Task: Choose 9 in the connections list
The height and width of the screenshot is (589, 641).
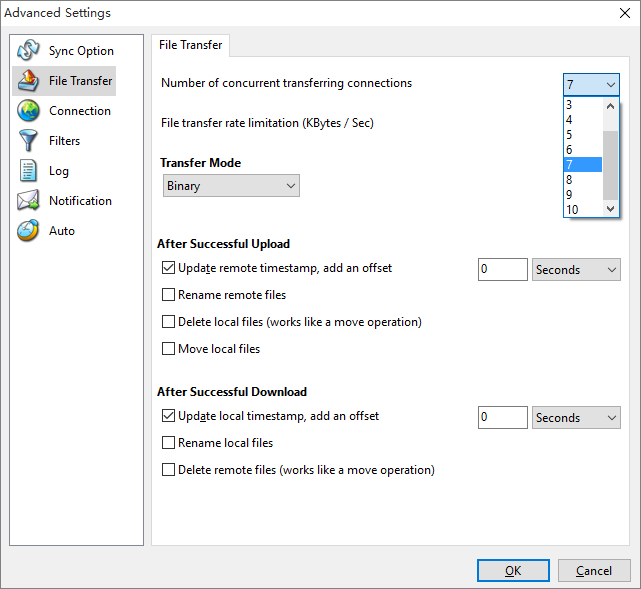Action: [x=583, y=195]
